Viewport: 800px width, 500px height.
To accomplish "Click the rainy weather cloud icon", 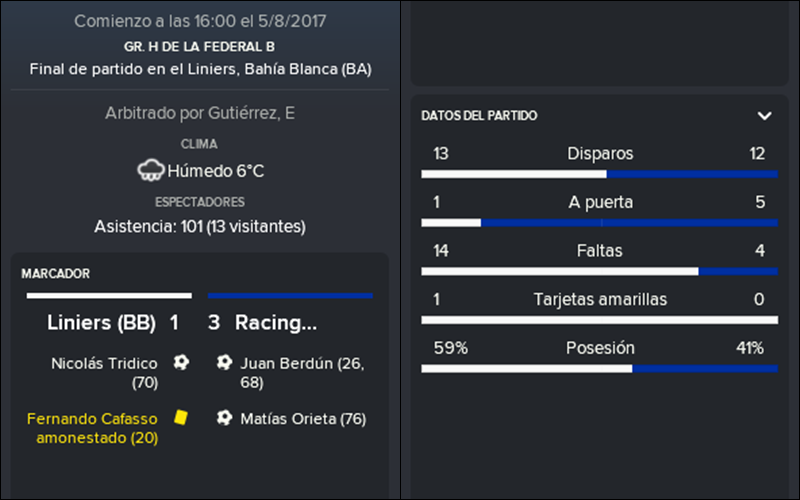I will click(151, 170).
